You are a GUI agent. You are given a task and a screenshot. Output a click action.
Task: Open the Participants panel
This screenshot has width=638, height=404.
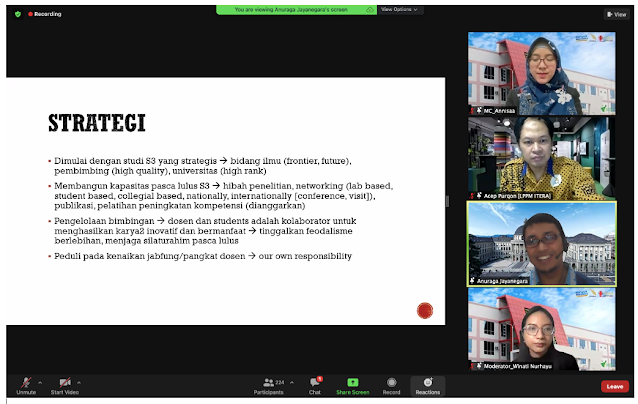(269, 386)
